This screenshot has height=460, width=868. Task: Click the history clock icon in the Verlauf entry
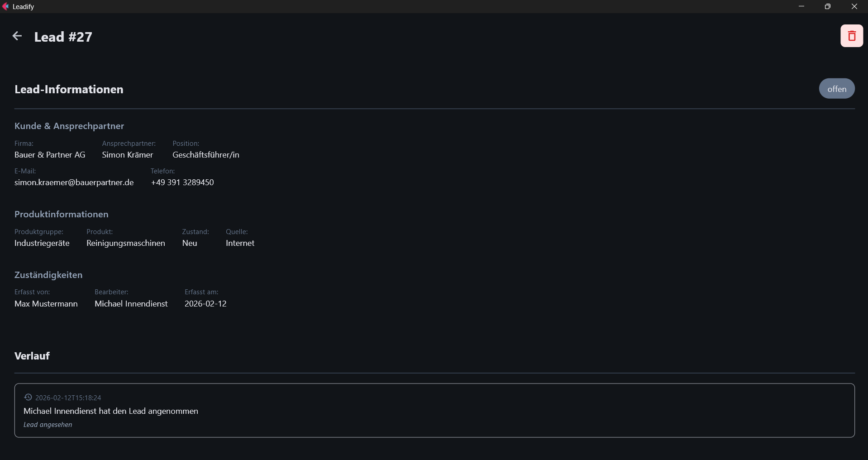click(x=28, y=397)
